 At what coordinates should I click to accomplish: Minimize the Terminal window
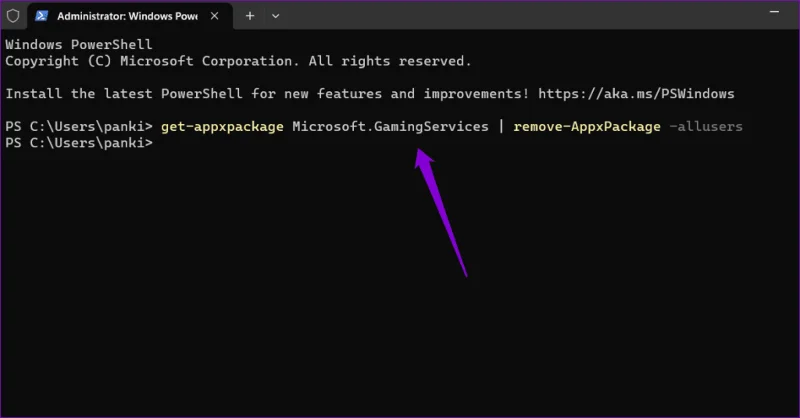point(774,12)
